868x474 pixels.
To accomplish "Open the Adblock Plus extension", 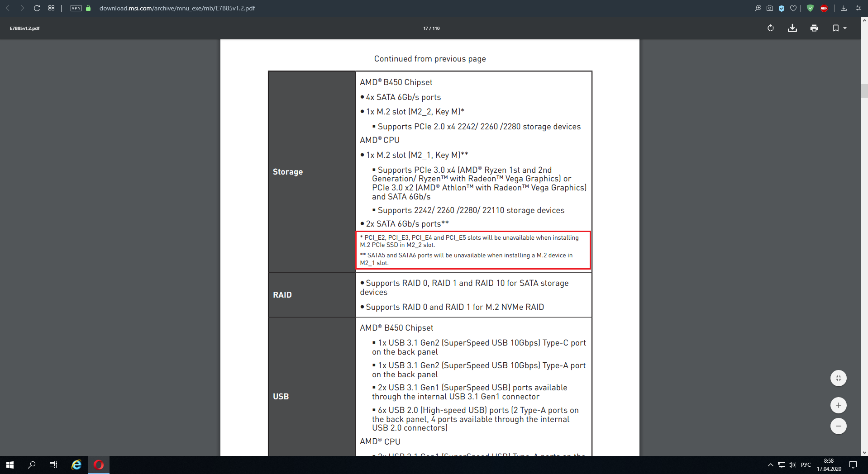I will pyautogui.click(x=824, y=8).
